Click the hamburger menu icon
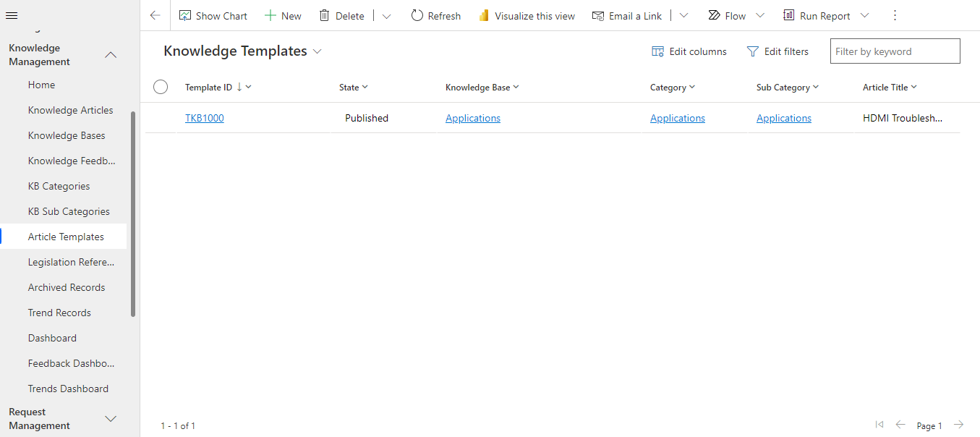The image size is (980, 437). pyautogui.click(x=12, y=15)
